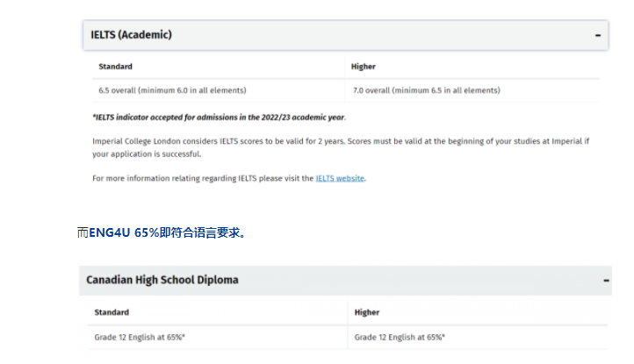
Task: Click the Canadian High School Diploma title
Action: click(162, 280)
